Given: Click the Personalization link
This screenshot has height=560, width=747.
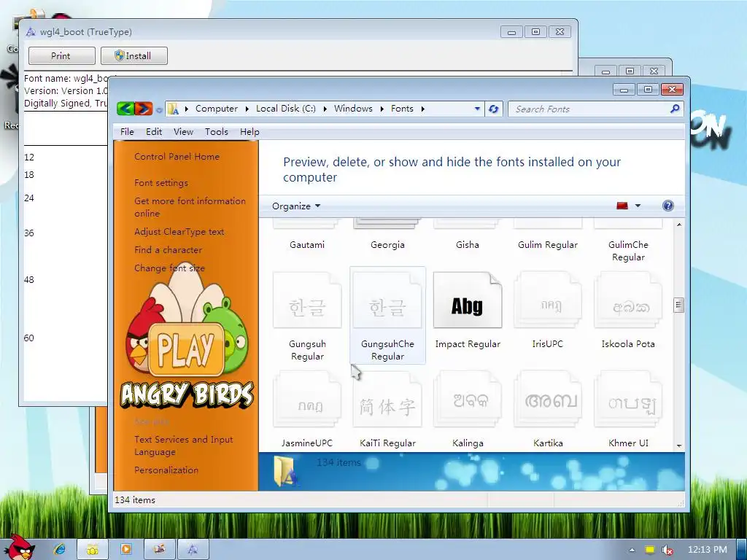Looking at the screenshot, I should click(x=166, y=470).
